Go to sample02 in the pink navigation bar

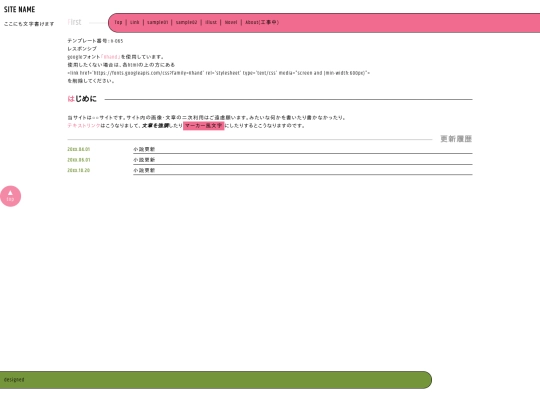tap(186, 22)
